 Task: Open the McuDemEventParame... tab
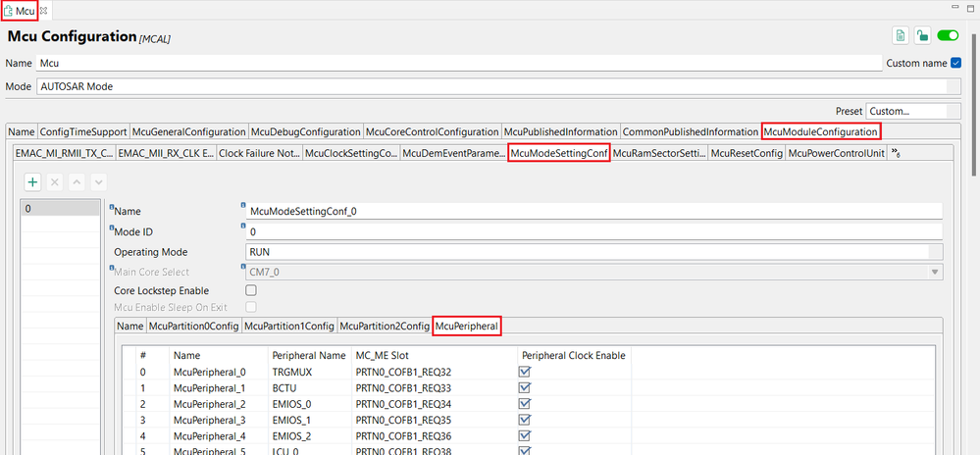[454, 153]
